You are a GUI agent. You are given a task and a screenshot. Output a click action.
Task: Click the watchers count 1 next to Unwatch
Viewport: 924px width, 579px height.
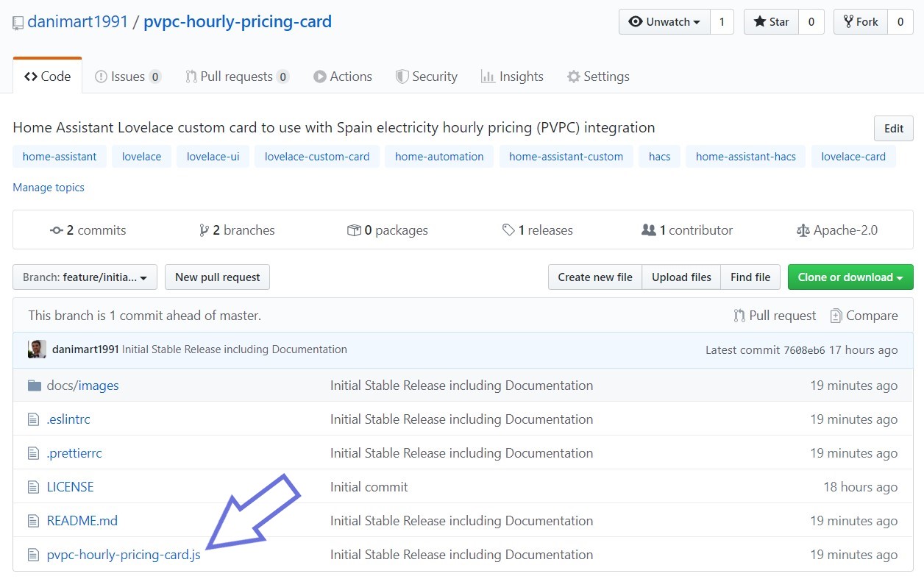(722, 22)
